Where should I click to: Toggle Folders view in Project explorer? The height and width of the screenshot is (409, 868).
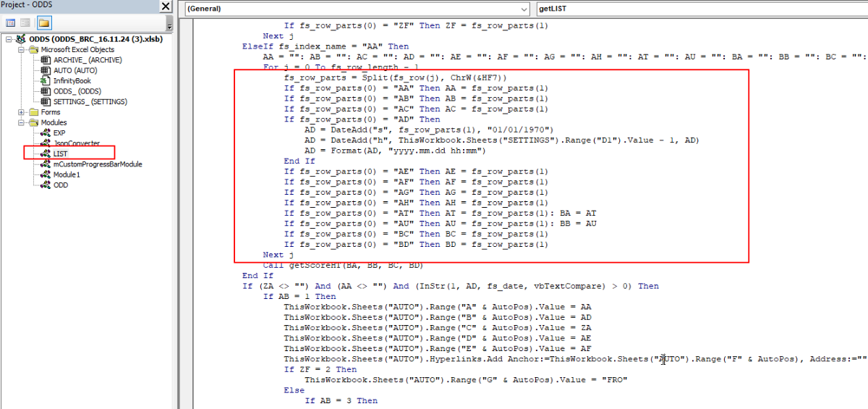(44, 23)
